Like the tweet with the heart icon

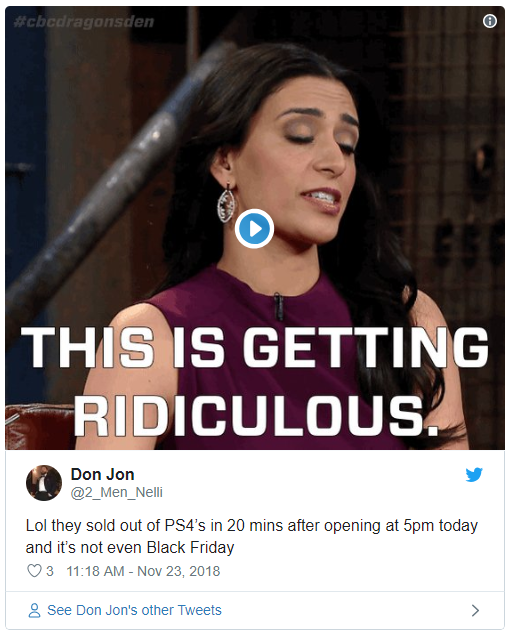(x=34, y=571)
